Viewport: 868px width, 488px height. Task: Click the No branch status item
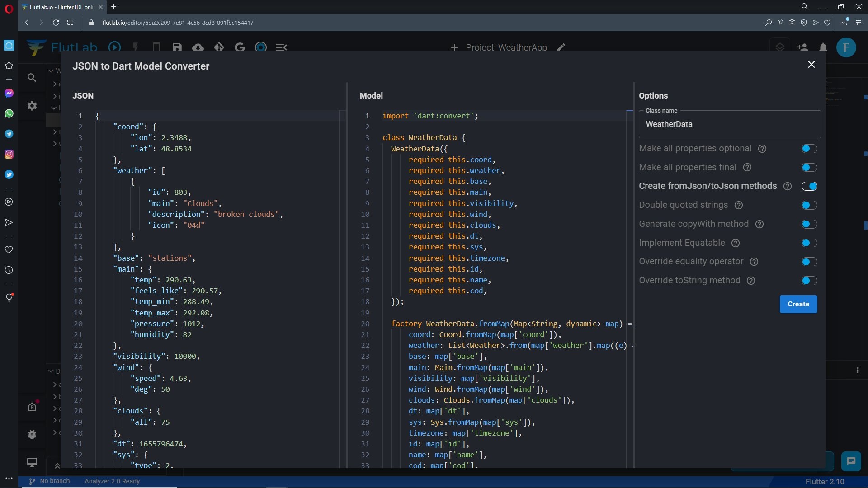pos(50,481)
